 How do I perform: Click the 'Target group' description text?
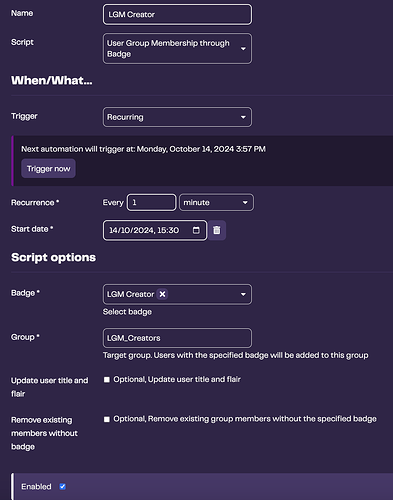tap(236, 355)
